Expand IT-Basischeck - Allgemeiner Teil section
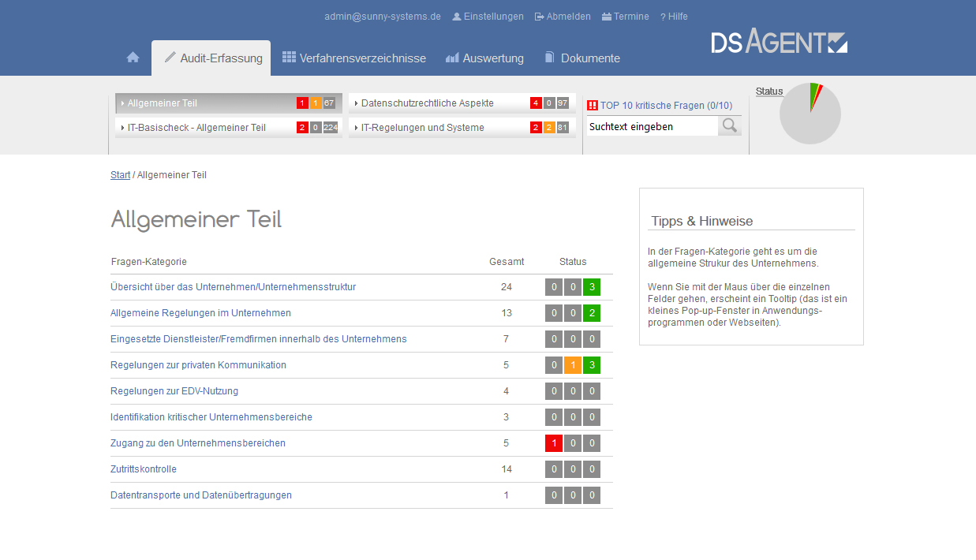This screenshot has height=560, width=976. [x=229, y=128]
